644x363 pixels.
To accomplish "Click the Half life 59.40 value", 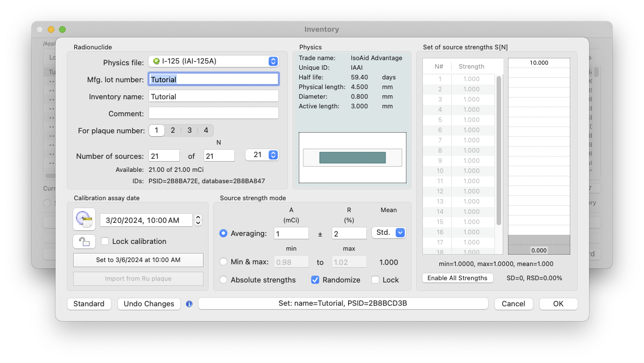I will pyautogui.click(x=359, y=77).
